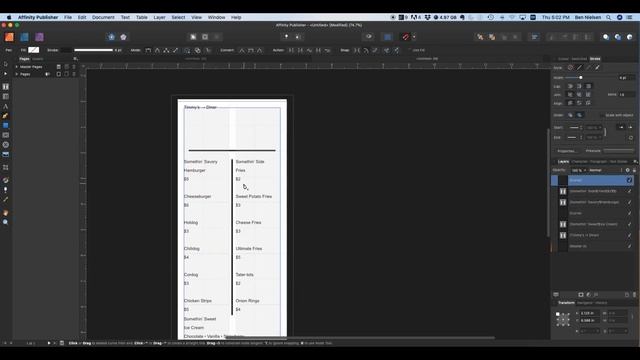The image size is (640, 360).
Task: Select the Table tool
Action: 5,96
